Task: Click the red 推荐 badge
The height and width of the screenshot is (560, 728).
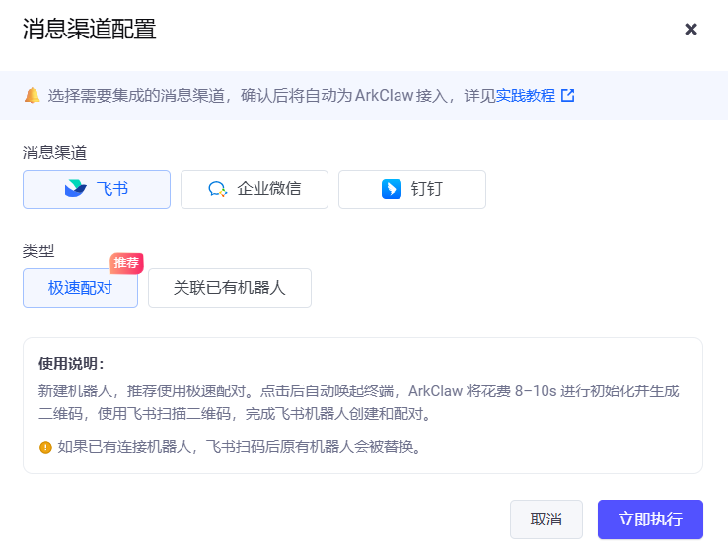Action: click(126, 263)
